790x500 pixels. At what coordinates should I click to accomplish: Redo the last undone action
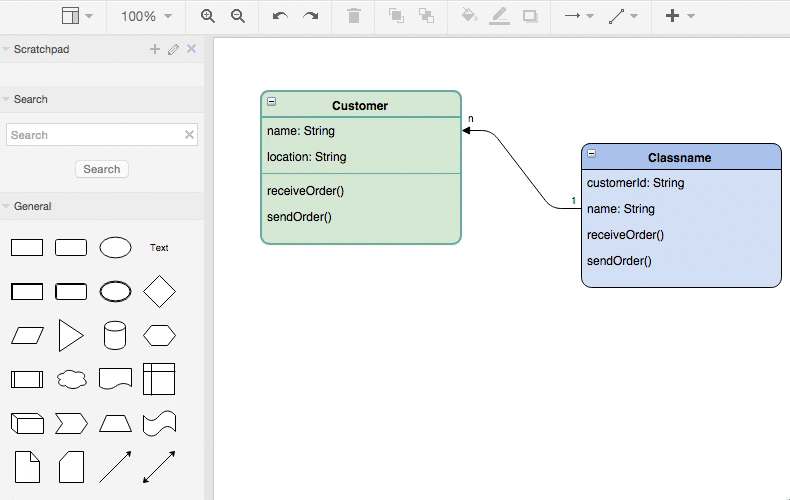click(311, 16)
